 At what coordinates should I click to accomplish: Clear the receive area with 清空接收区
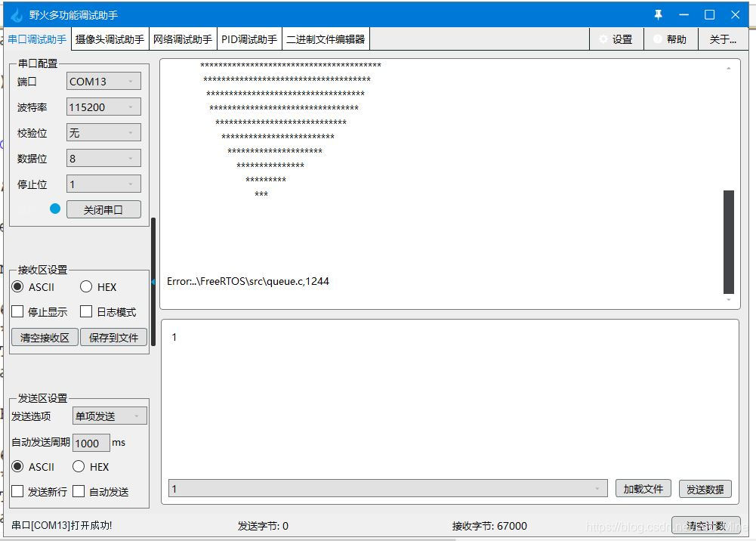43,337
